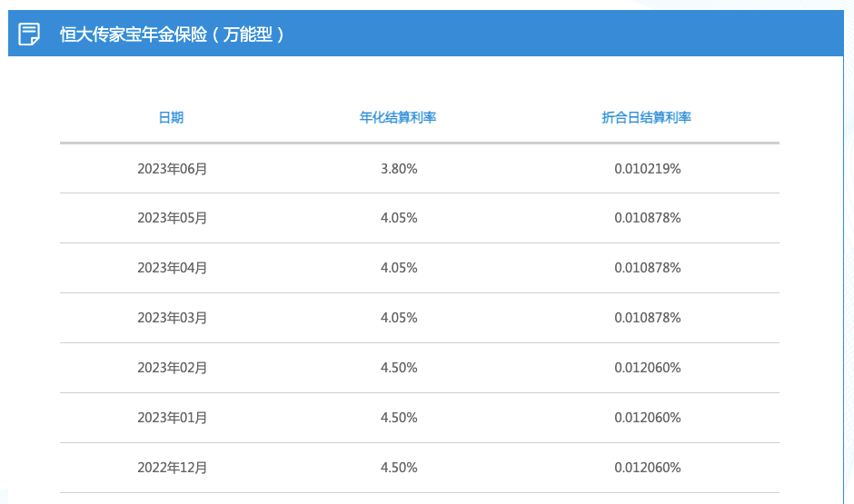Screen dimensions: 854x504
Task: Click the 4.50% rate in the 2023年02月 row
Action: (399, 368)
